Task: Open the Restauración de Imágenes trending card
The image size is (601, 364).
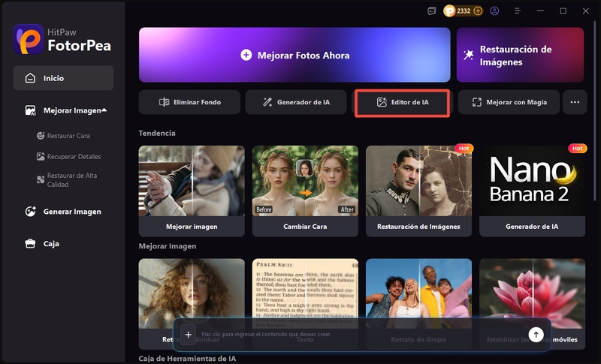Action: click(x=418, y=191)
